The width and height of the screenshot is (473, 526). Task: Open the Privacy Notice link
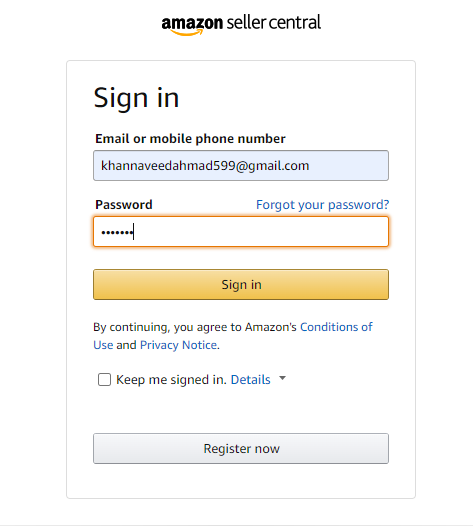(x=178, y=345)
